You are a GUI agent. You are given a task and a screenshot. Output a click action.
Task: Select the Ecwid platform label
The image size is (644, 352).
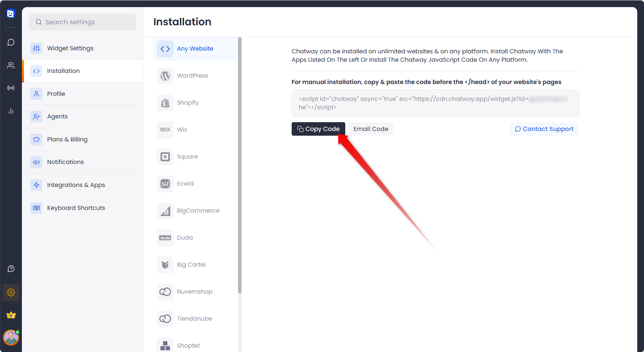tap(185, 184)
